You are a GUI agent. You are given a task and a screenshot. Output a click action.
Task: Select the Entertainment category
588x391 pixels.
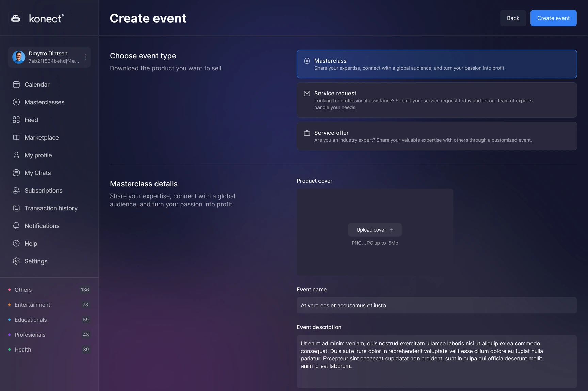32,305
